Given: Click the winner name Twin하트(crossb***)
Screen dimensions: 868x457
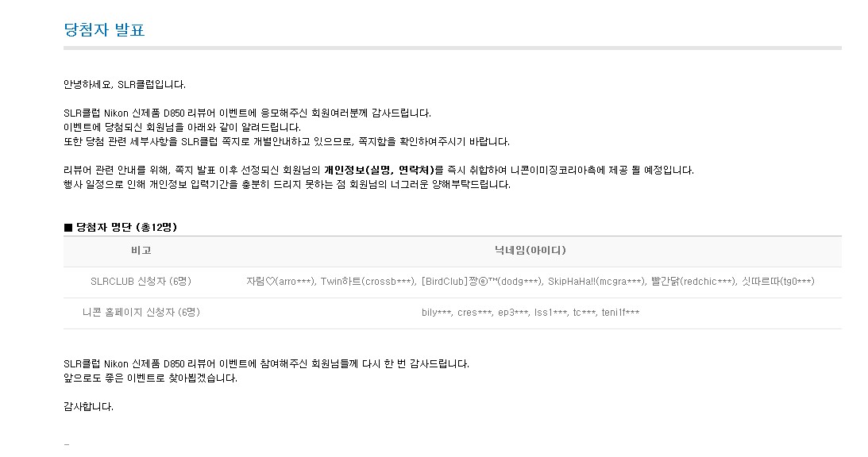Looking at the screenshot, I should (368, 282).
